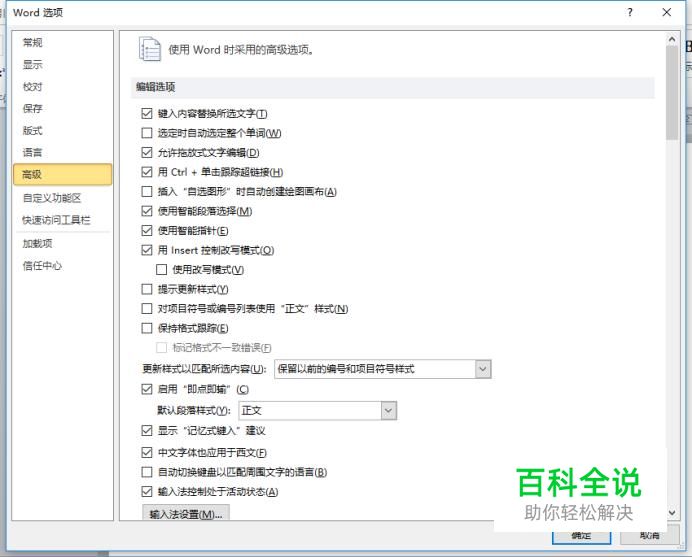Toggle 键入内容替换所选文字 checkbox
This screenshot has height=557, width=692.
point(147,114)
